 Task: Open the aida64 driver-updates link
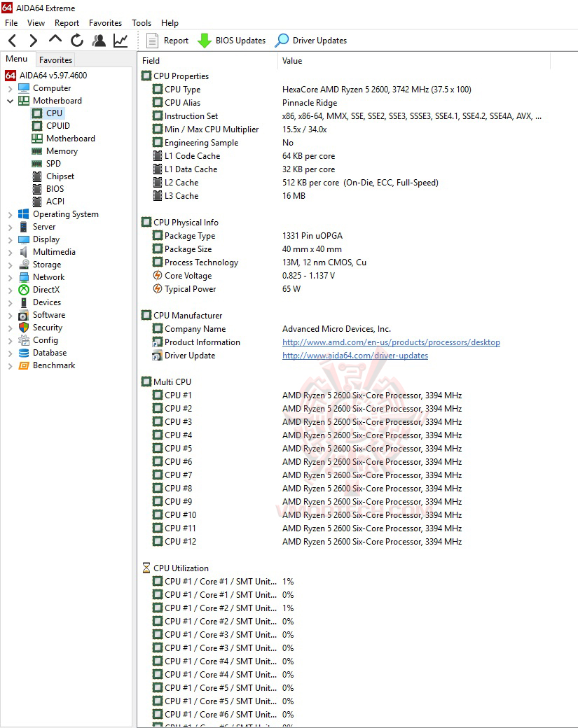pyautogui.click(x=355, y=356)
